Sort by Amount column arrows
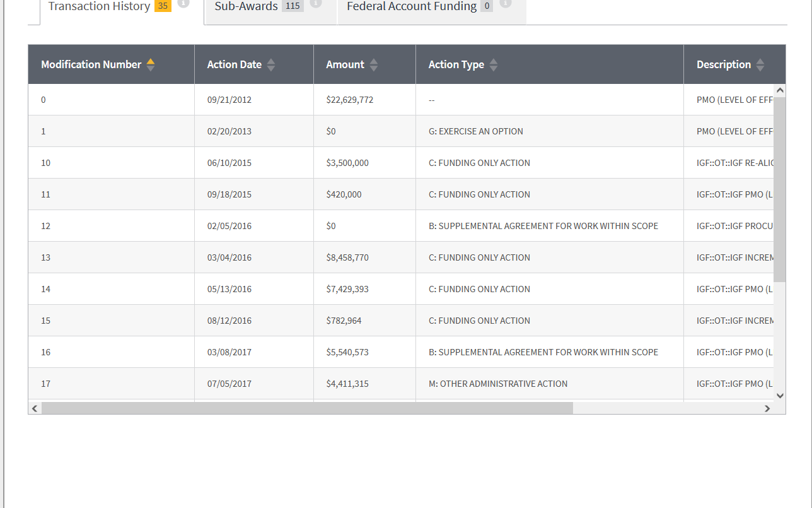Image resolution: width=812 pixels, height=508 pixels. pos(374,64)
